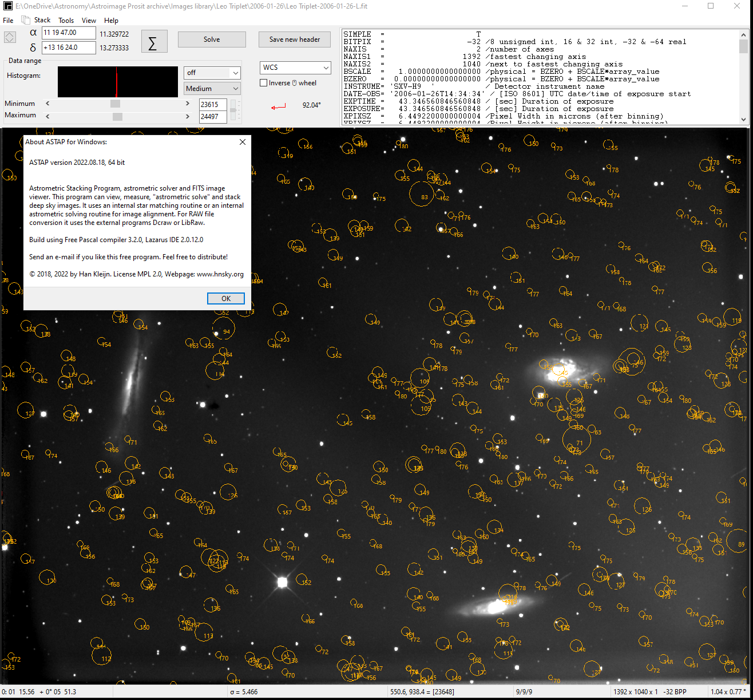Open the View menu
753x700 pixels.
coord(89,20)
